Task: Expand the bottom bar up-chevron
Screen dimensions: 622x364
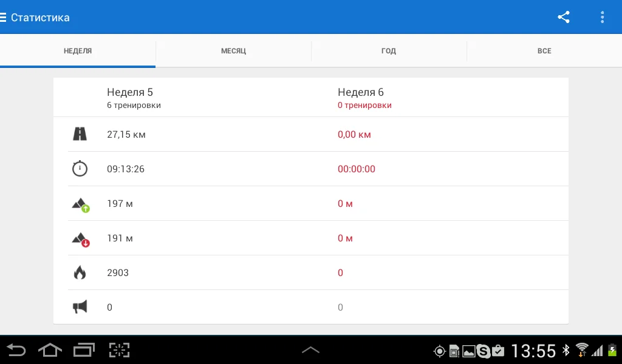Action: coord(310,349)
